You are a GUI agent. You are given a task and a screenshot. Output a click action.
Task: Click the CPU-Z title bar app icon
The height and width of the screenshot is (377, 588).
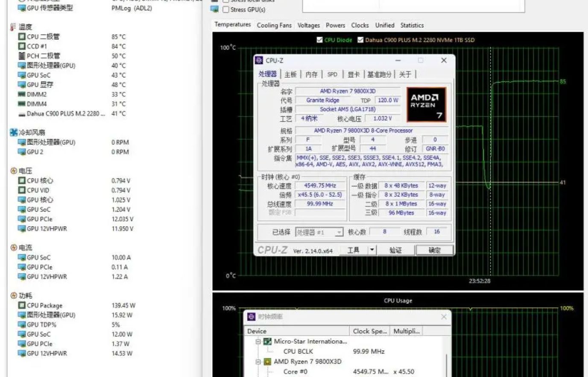point(259,60)
